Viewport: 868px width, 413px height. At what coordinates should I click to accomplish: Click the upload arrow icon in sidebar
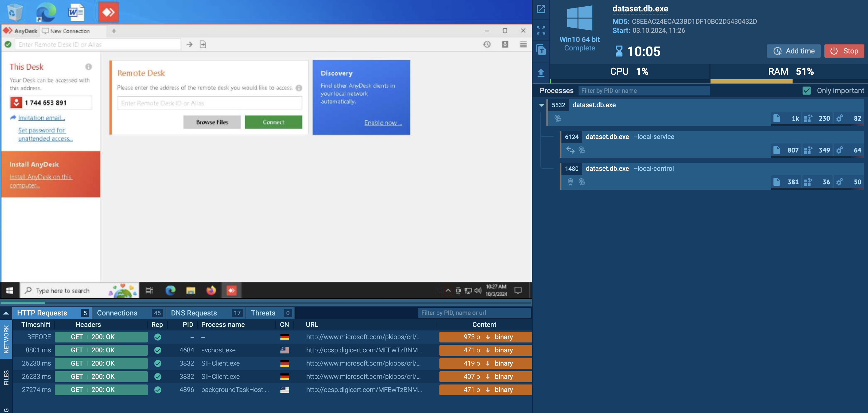(x=541, y=73)
